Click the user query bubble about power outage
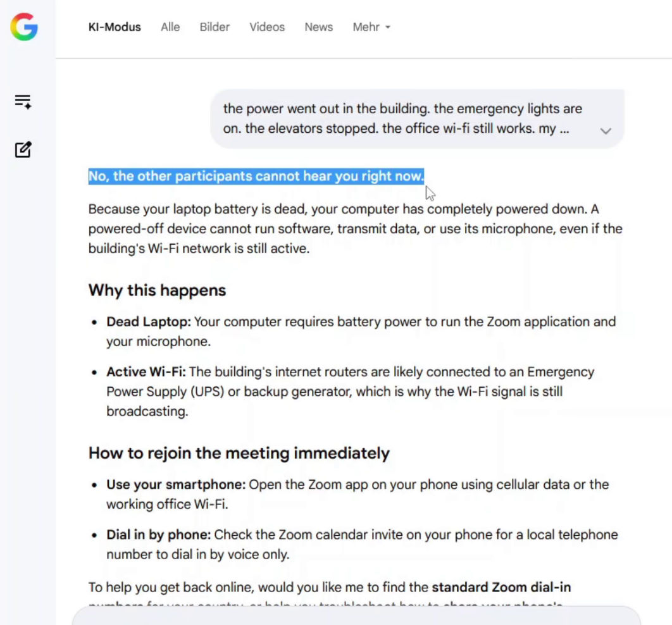The height and width of the screenshot is (625, 672). [417, 119]
